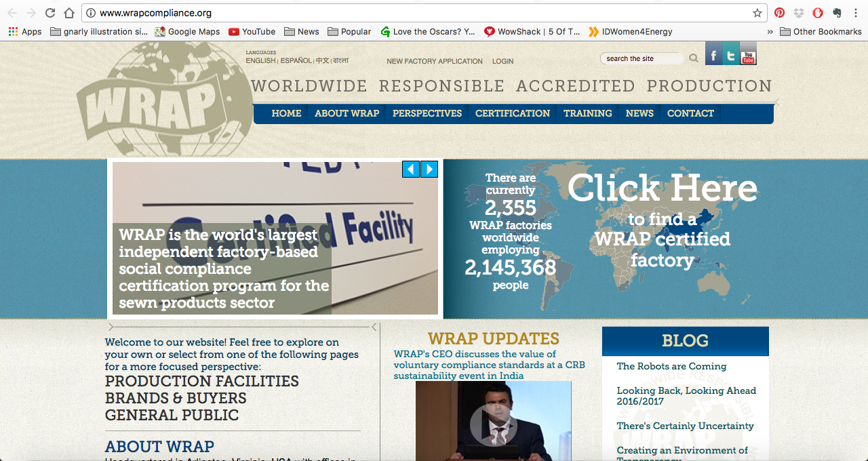868x461 pixels.
Task: Open the Love the Oscars bookmark
Action: 428,31
